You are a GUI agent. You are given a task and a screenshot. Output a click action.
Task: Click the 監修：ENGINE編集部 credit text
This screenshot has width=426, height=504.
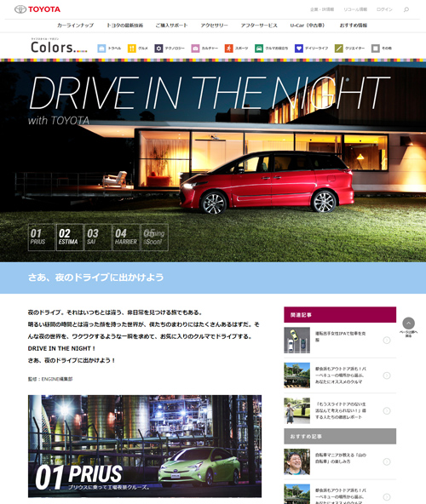[x=50, y=380]
